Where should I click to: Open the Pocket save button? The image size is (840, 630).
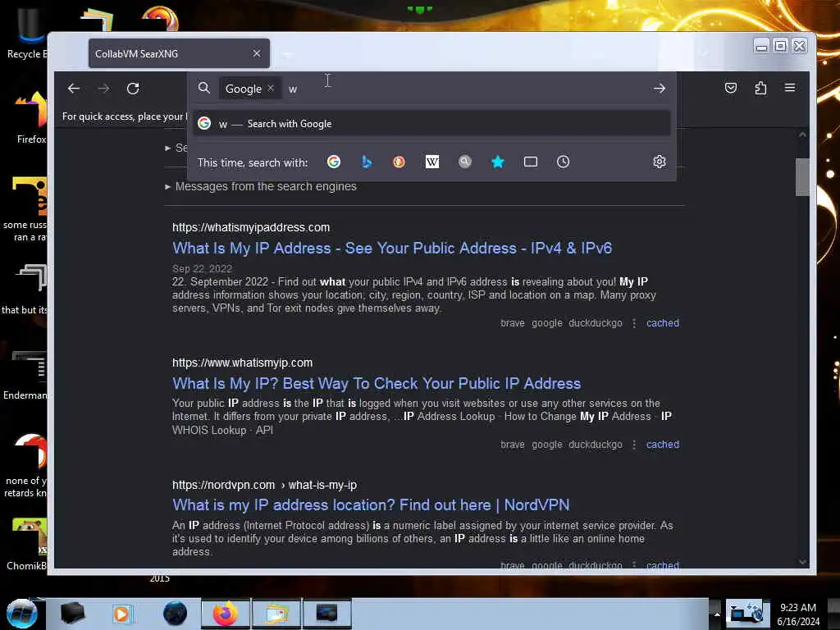pos(731,88)
